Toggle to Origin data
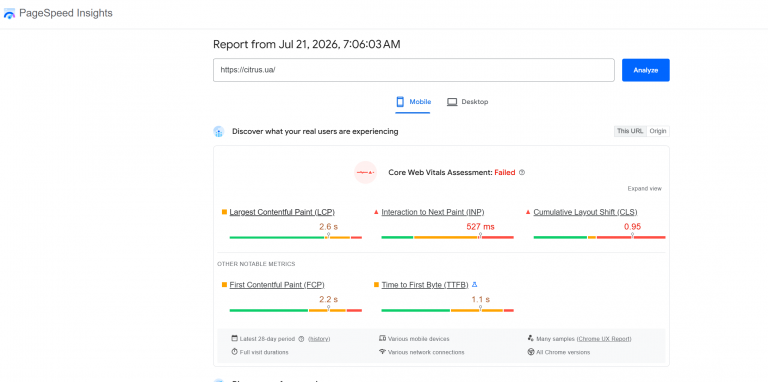The width and height of the screenshot is (768, 382). [658, 131]
